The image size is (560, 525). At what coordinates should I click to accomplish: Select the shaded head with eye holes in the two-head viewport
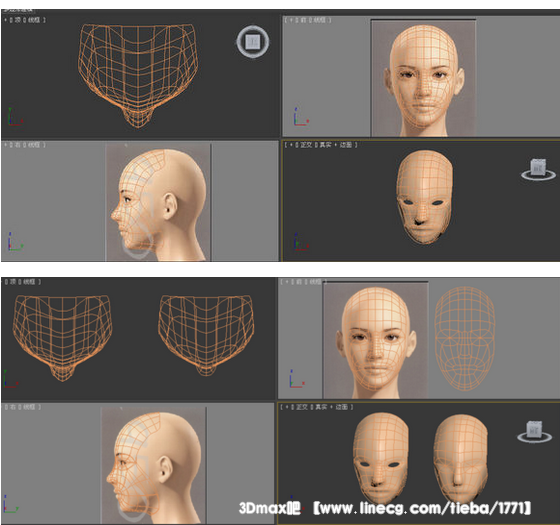(x=381, y=458)
